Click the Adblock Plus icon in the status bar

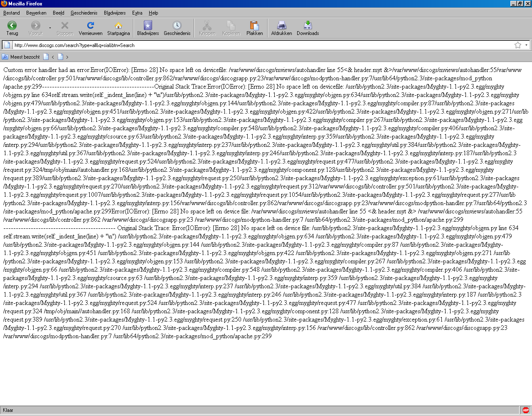tap(526, 410)
